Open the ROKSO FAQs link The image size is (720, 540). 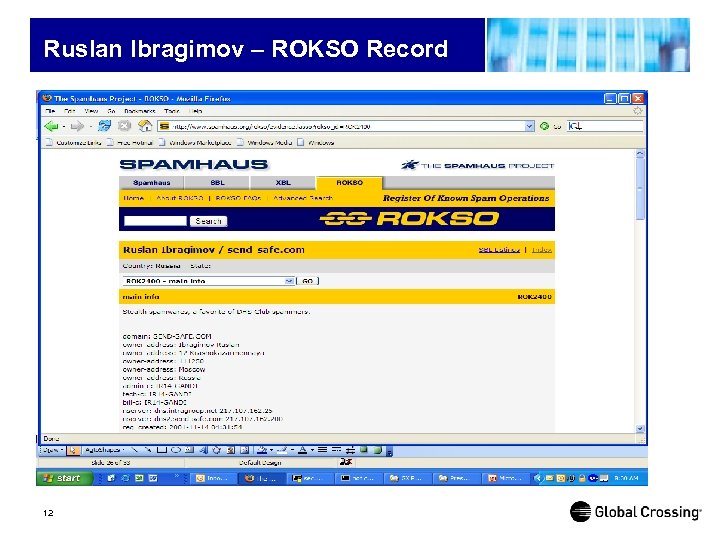(x=238, y=198)
